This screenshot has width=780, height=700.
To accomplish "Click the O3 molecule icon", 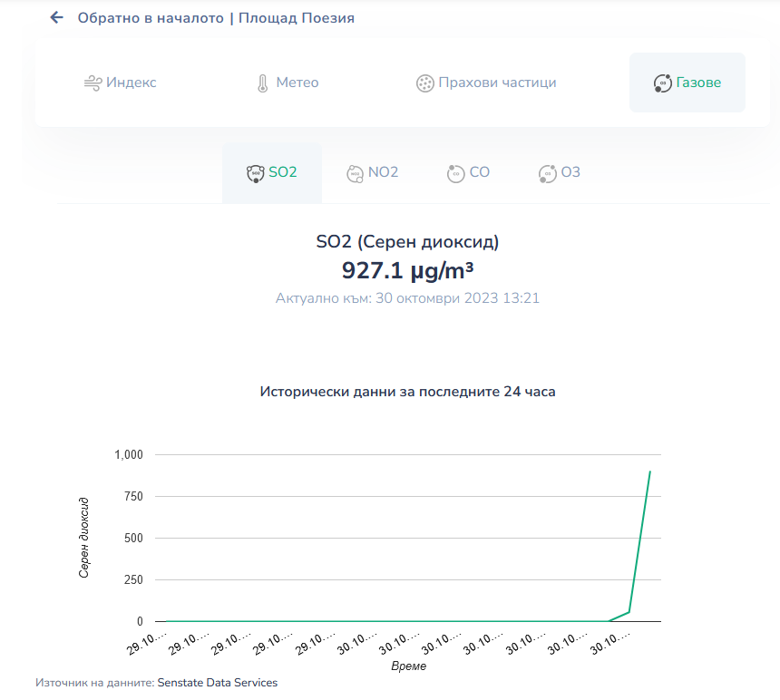I will pos(547,173).
